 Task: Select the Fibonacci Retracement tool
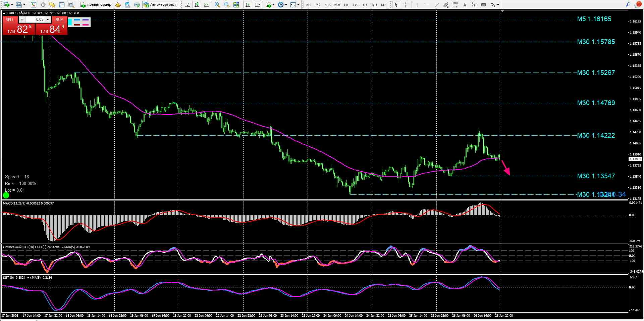click(x=455, y=5)
